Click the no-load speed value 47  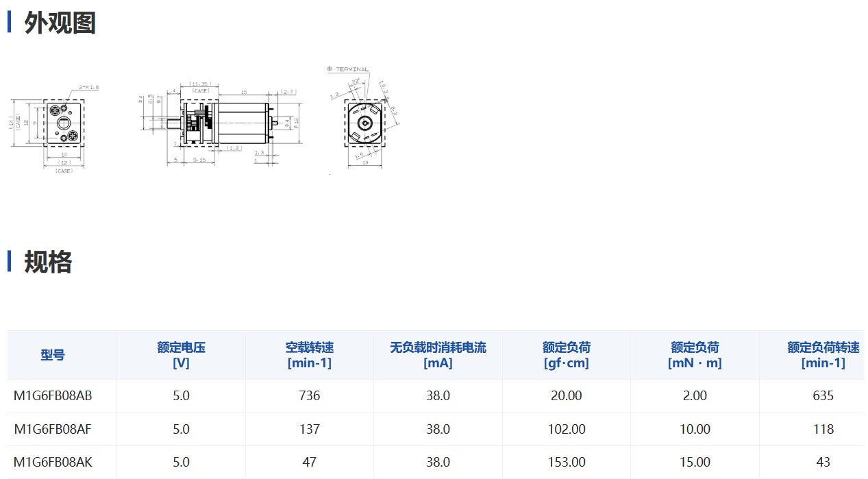[310, 462]
